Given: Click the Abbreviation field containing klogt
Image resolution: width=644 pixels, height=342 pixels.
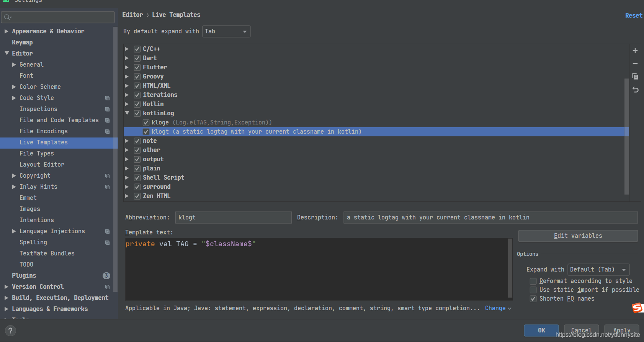Looking at the screenshot, I should 233,218.
